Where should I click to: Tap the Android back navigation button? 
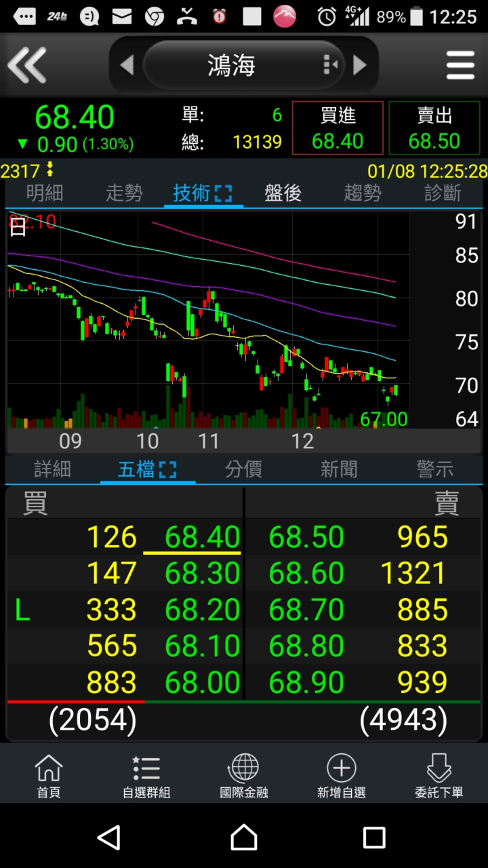tap(109, 837)
